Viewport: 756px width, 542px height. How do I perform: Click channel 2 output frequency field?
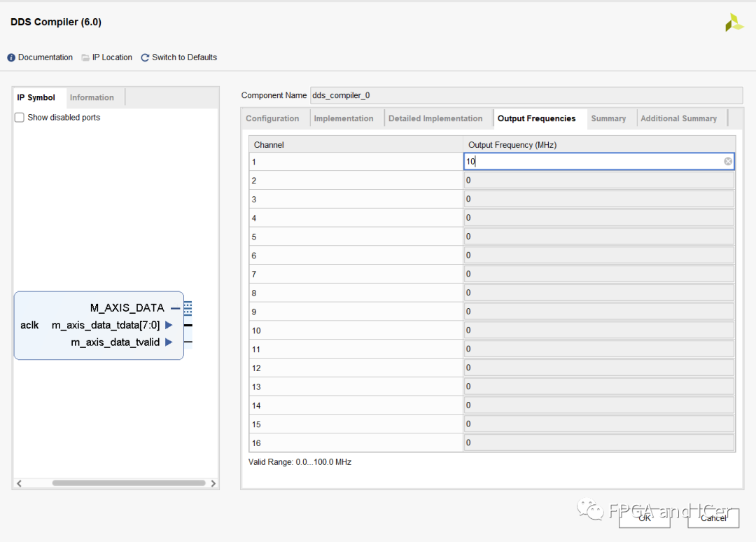tap(598, 181)
